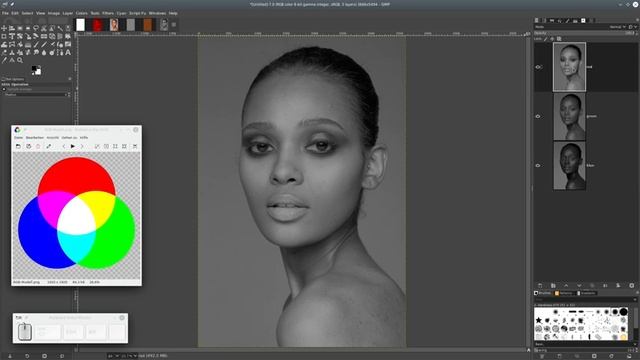
Task: Start slideshow in the image viewer window
Action: (x=73, y=146)
